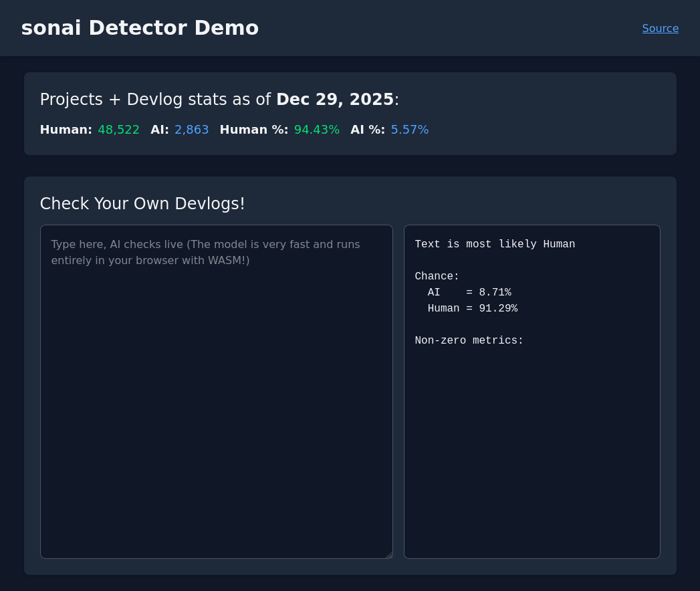Viewport: 700px width, 591px height.
Task: Click the bold AI: stats label
Action: (x=159, y=130)
